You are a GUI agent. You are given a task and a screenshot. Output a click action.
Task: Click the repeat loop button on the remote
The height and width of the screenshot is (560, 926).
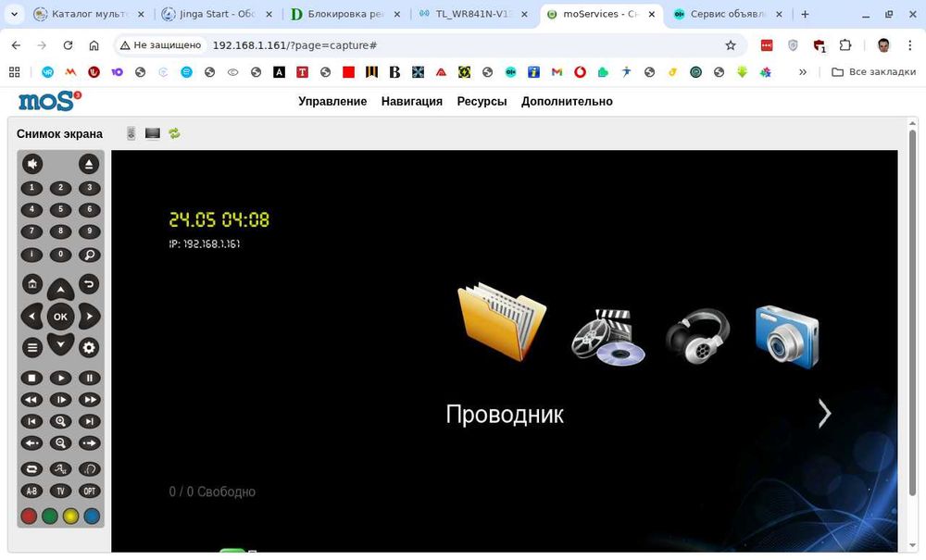coord(31,469)
